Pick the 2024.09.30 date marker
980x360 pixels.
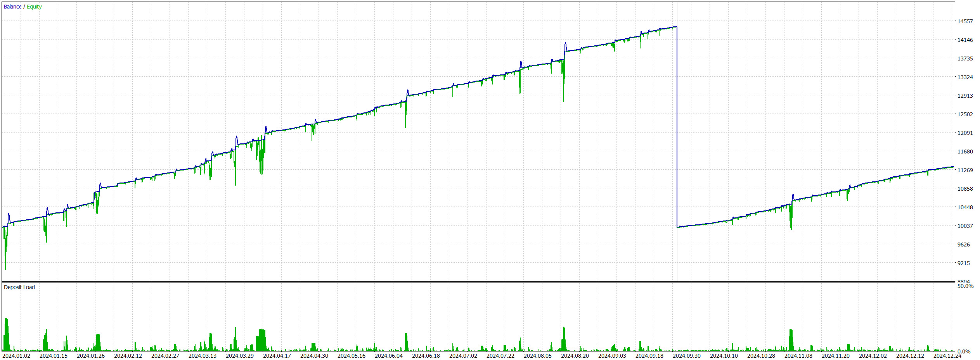pyautogui.click(x=686, y=356)
